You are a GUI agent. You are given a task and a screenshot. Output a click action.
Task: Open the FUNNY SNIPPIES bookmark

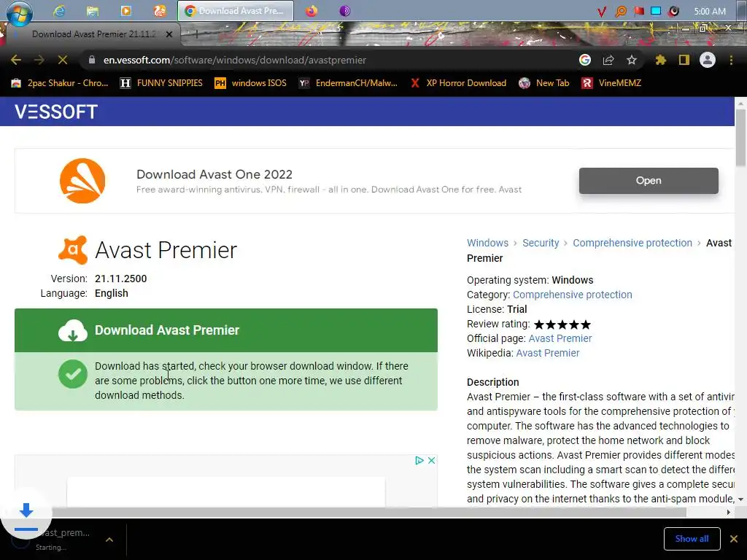[x=161, y=83]
